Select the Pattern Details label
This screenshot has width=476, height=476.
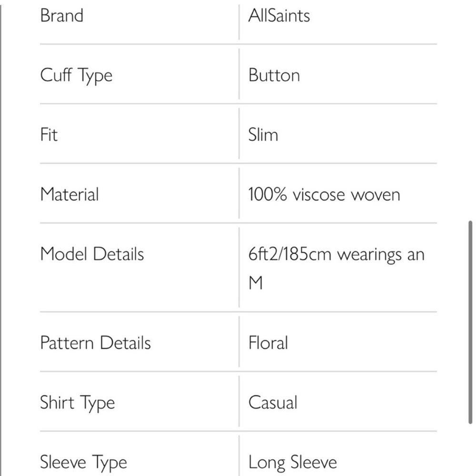pos(95,343)
